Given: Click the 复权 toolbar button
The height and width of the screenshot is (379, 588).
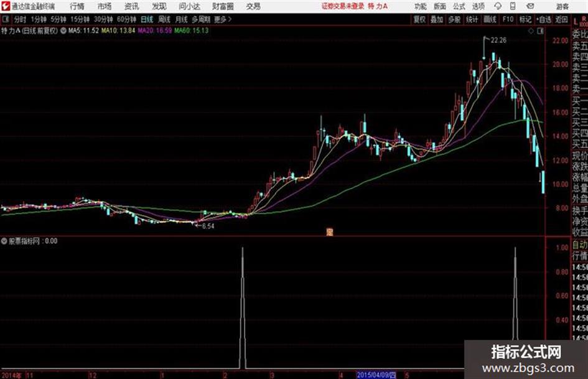Looking at the screenshot, I should pos(419,19).
